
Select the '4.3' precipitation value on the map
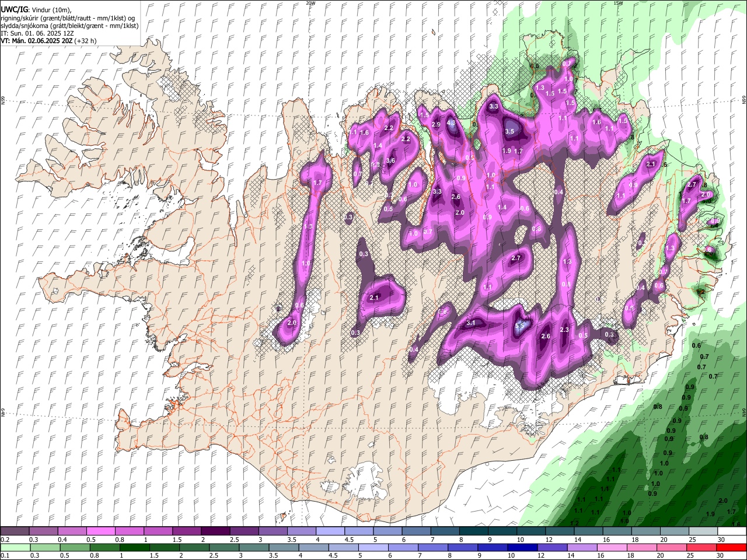[451, 123]
